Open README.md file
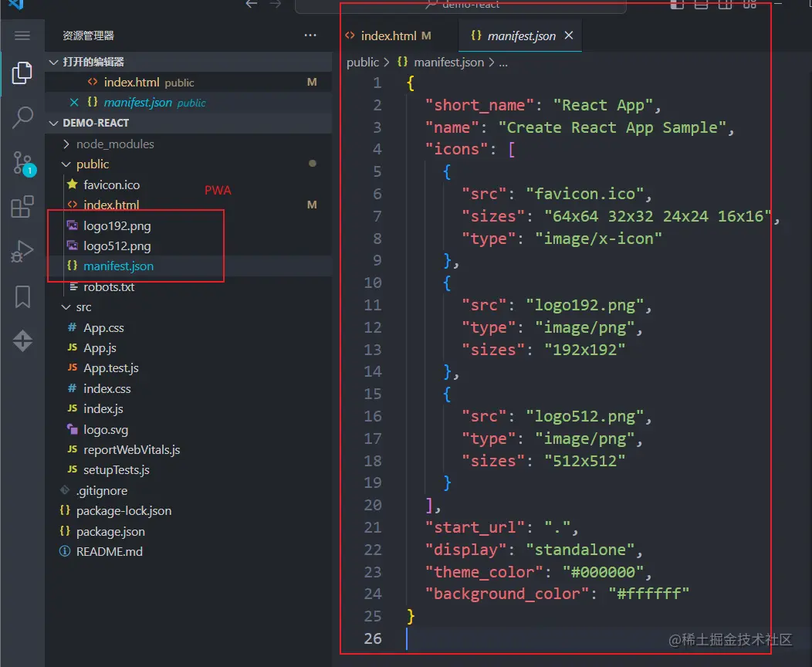 [188, 552]
